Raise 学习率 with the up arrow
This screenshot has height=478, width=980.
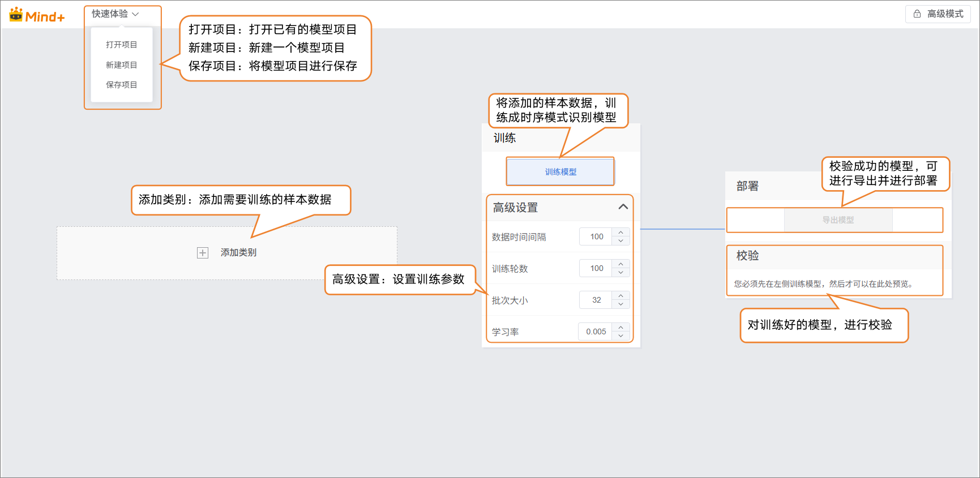pyautogui.click(x=621, y=328)
